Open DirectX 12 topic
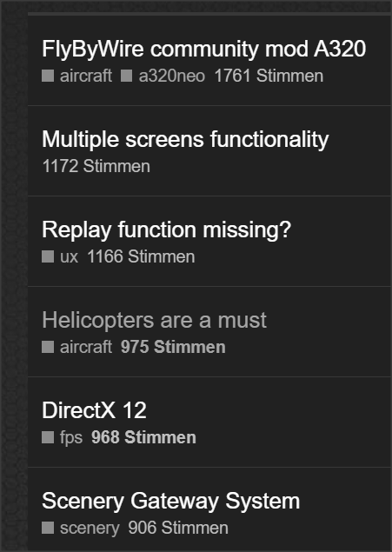This screenshot has height=552, width=392. coord(94,410)
